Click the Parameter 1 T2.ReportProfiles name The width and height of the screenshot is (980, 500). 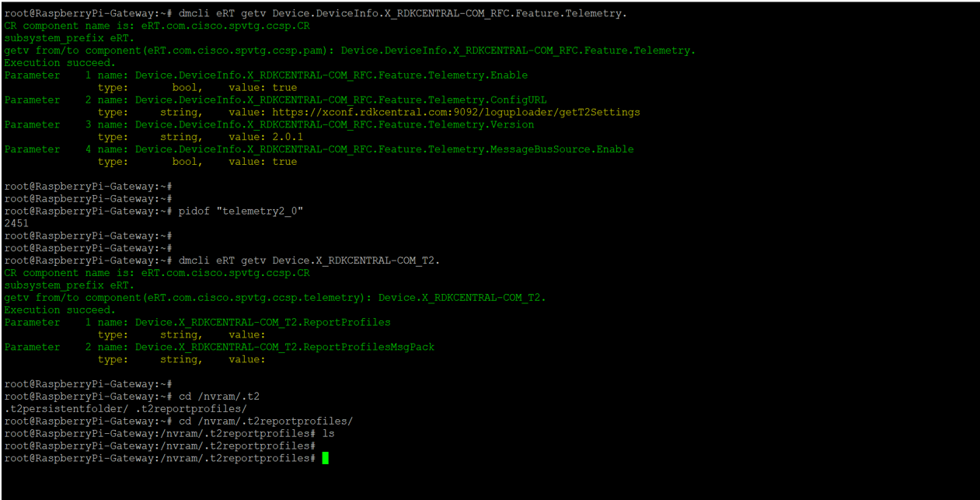pyautogui.click(x=263, y=322)
